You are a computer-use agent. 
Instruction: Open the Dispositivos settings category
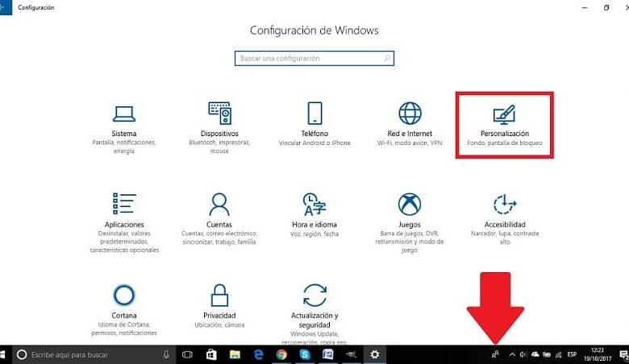pyautogui.click(x=219, y=128)
